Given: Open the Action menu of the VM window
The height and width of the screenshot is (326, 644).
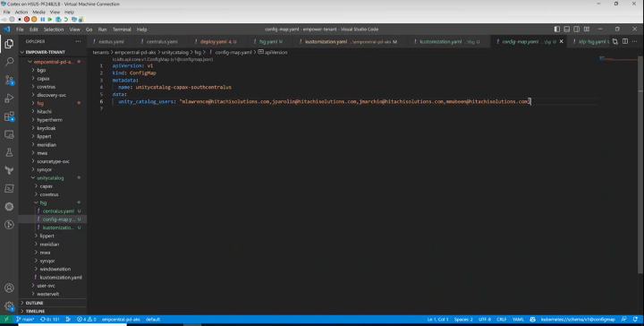Looking at the screenshot, I should pos(21,12).
